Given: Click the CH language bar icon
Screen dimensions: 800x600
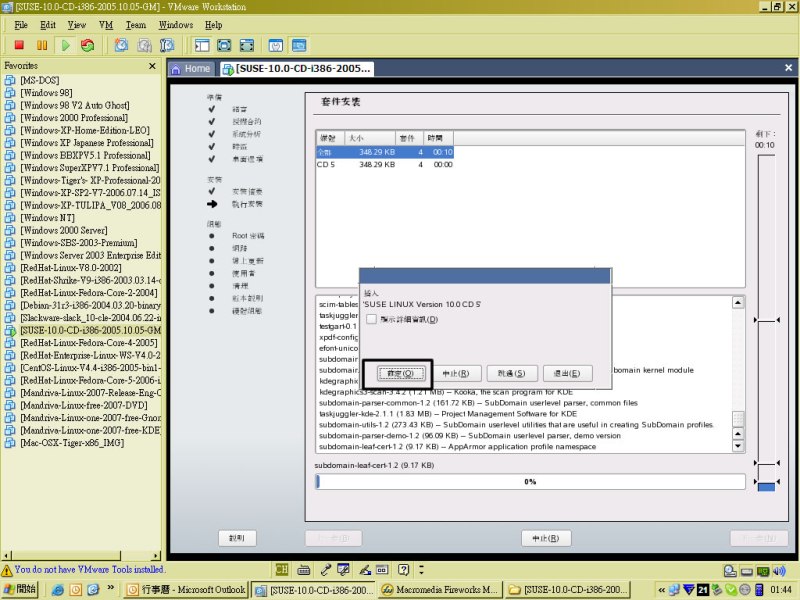Looking at the screenshot, I should pyautogui.click(x=282, y=569).
